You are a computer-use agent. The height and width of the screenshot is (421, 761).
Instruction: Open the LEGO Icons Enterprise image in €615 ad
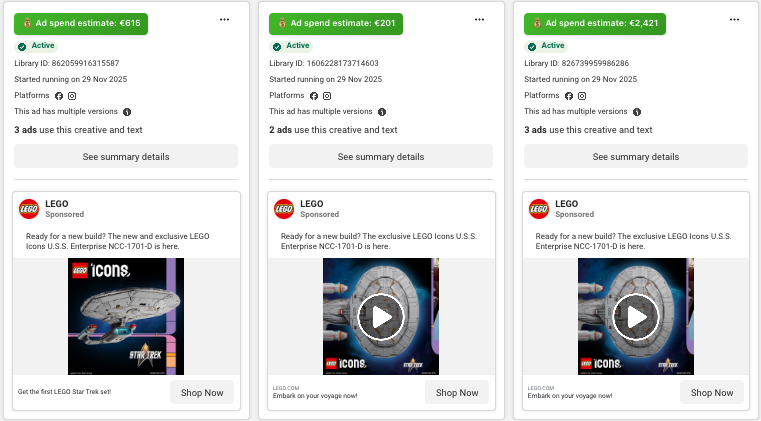[126, 316]
